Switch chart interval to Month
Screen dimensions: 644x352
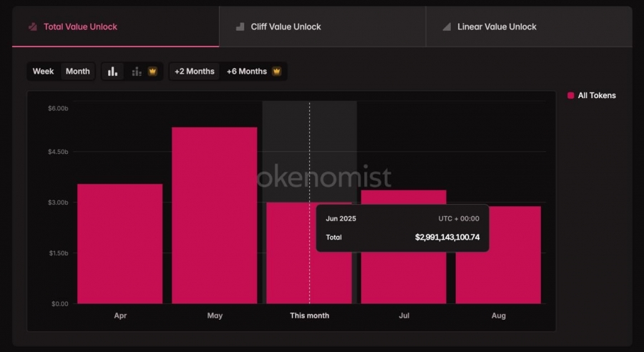[x=77, y=72]
